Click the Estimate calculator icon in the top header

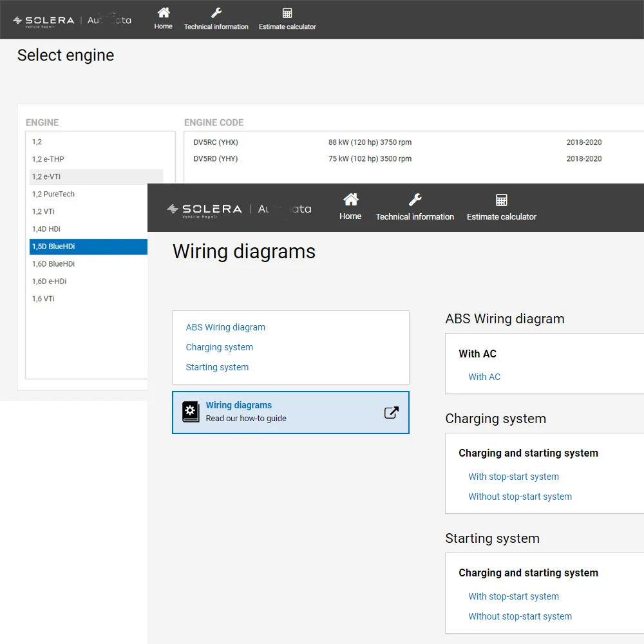[x=287, y=13]
